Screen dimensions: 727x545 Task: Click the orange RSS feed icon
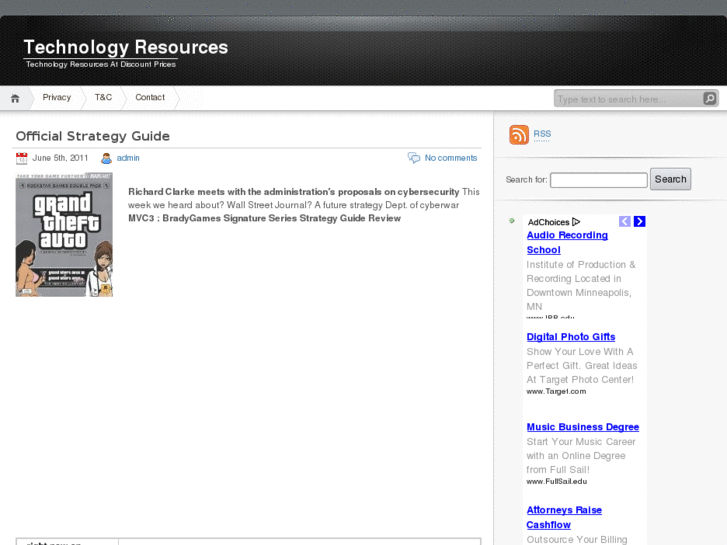coord(519,135)
